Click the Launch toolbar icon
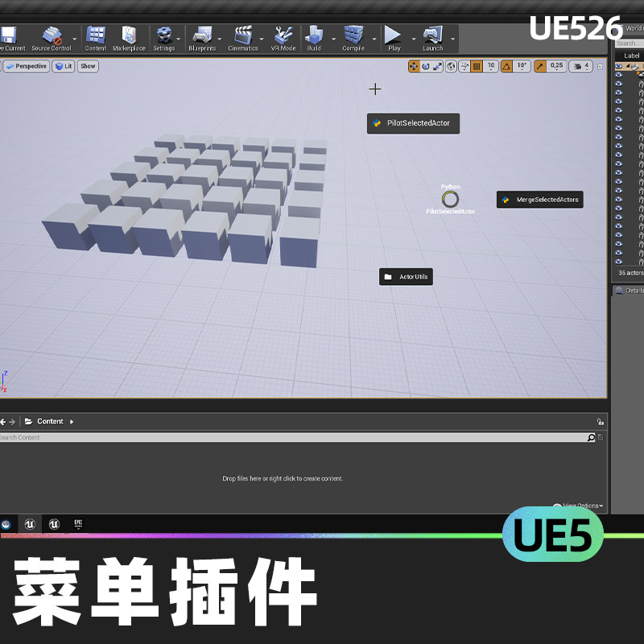Viewport: 644px width, 644px height. 433,35
